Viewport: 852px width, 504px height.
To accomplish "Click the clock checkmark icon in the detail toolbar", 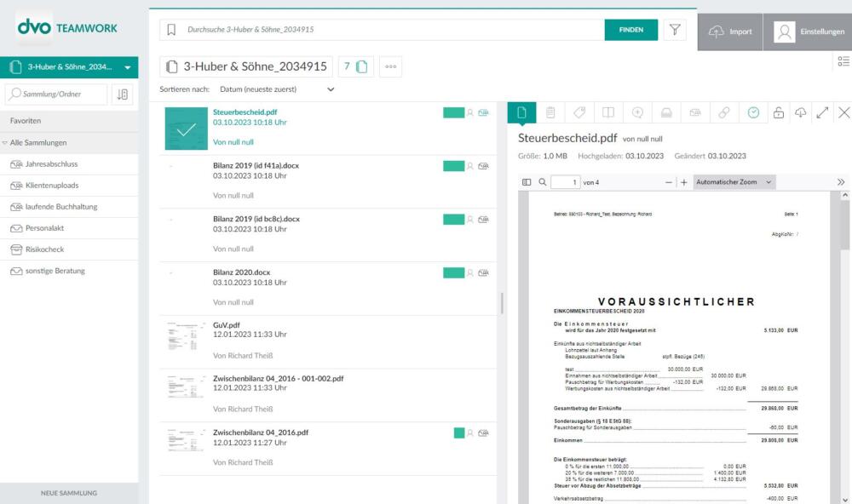I will point(753,112).
